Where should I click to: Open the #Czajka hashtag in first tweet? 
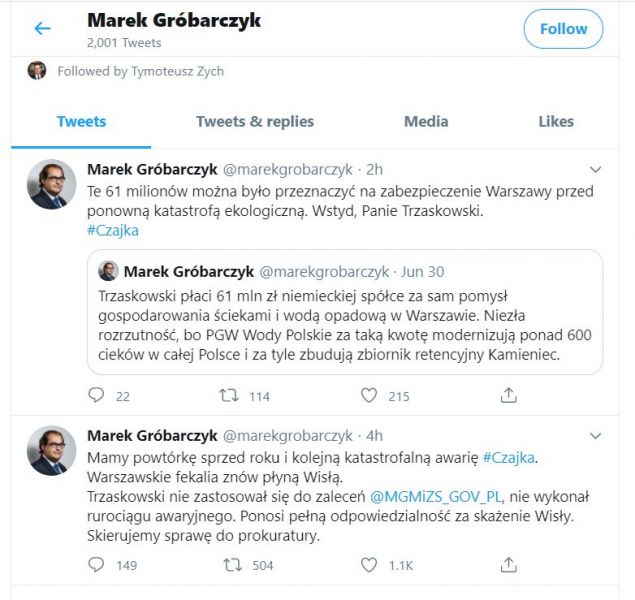click(x=113, y=230)
